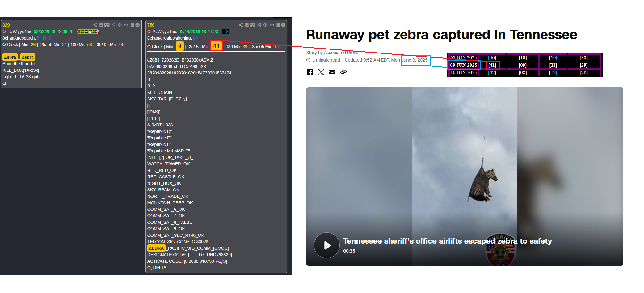The width and height of the screenshot is (644, 293).
Task: Click the black ID: badge in post 756
Action: click(226, 32)
